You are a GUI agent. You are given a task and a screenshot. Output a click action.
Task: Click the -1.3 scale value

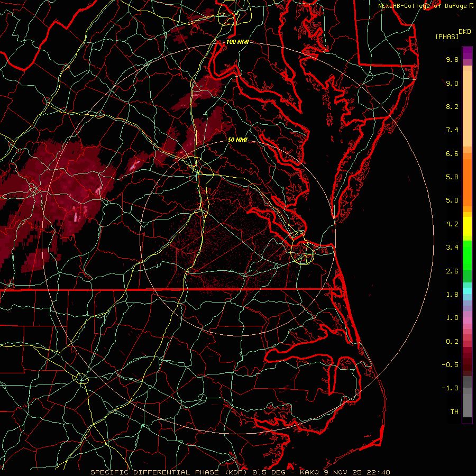pos(450,388)
